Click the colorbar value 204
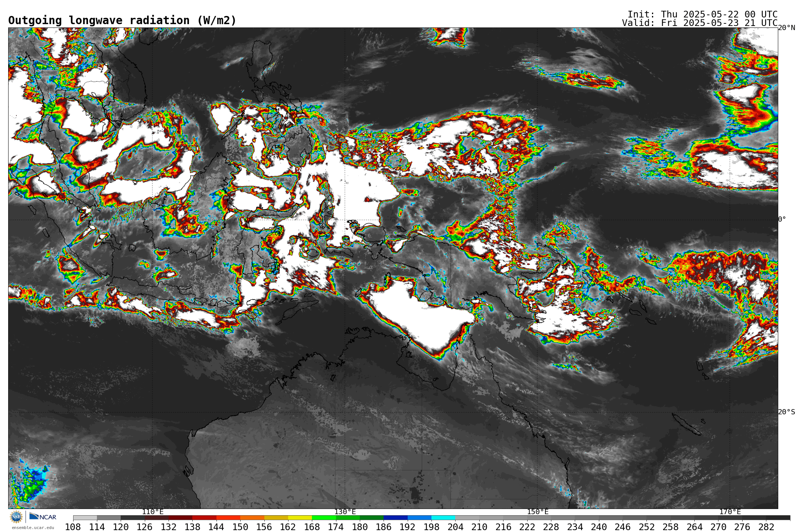This screenshot has width=802, height=532. (455, 527)
